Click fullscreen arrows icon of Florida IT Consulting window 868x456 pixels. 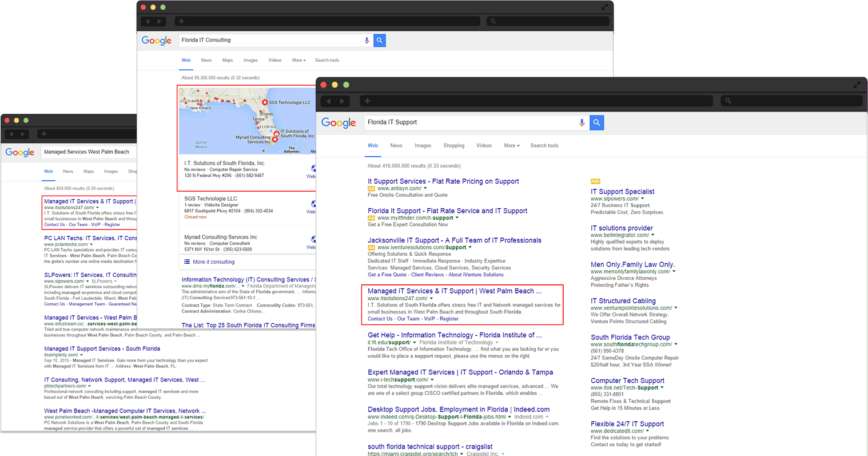point(604,7)
